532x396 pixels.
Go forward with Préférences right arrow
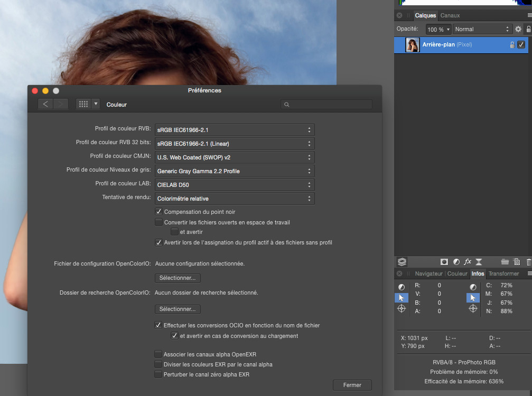pos(61,104)
